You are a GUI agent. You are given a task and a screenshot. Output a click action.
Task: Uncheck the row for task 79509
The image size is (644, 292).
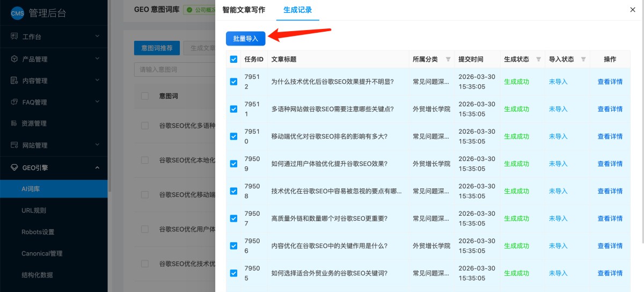pyautogui.click(x=233, y=164)
